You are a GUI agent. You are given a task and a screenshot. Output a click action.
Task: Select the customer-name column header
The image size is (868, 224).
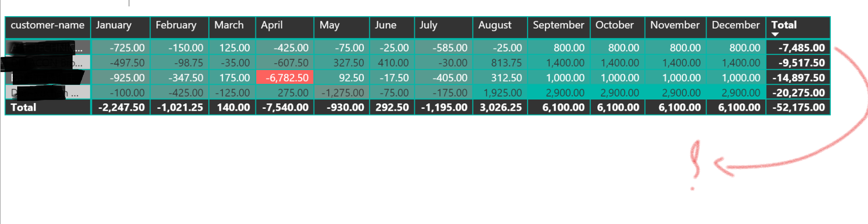coord(48,25)
